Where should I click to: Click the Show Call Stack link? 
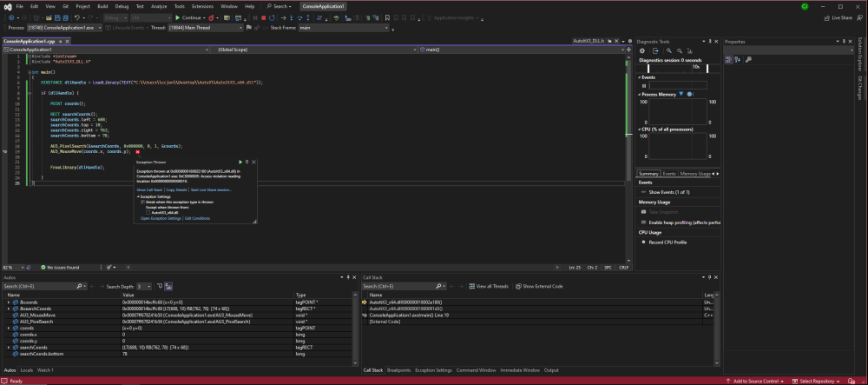pyautogui.click(x=149, y=189)
